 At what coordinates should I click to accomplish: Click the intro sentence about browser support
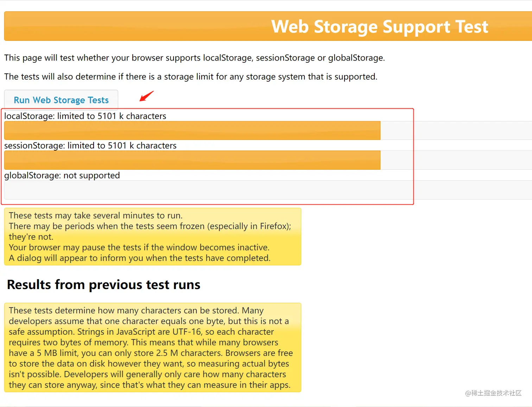(195, 58)
